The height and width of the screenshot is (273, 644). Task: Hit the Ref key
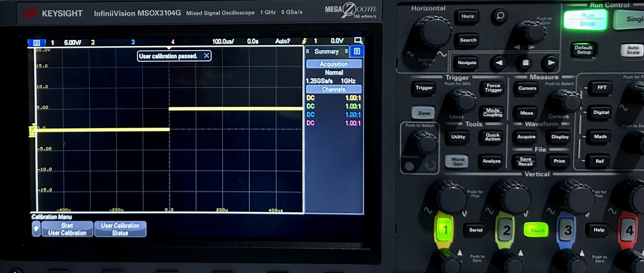point(599,161)
